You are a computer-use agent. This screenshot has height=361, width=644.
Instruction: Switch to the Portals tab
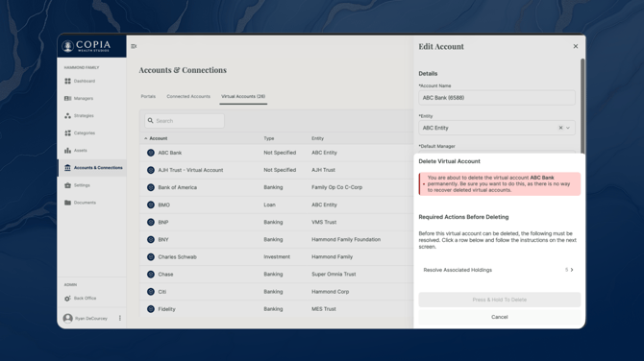(148, 96)
